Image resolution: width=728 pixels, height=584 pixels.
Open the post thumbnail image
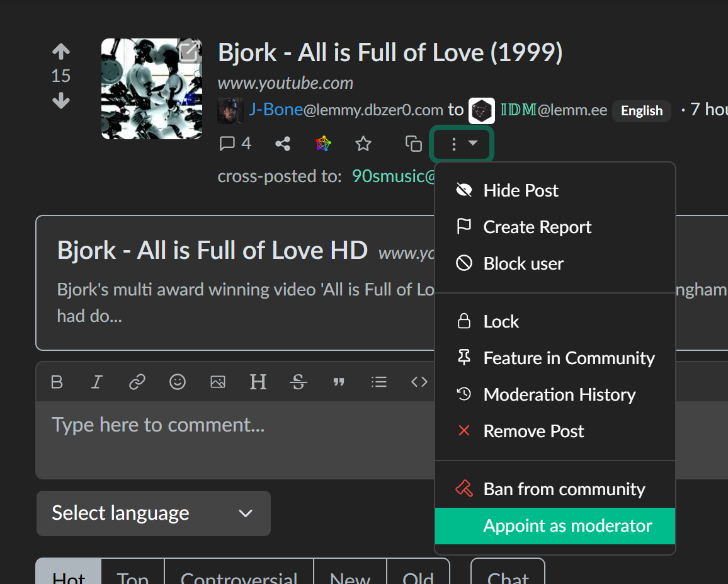(152, 89)
